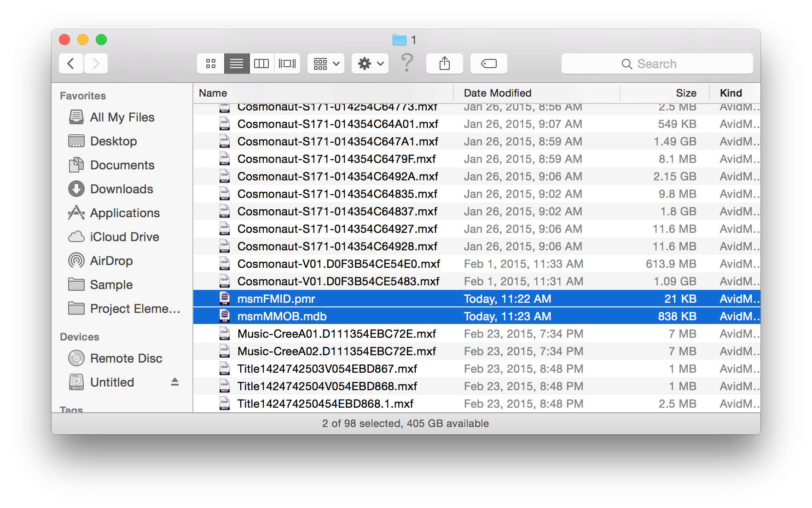
Task: Click the folder icon in title bar
Action: pos(400,40)
